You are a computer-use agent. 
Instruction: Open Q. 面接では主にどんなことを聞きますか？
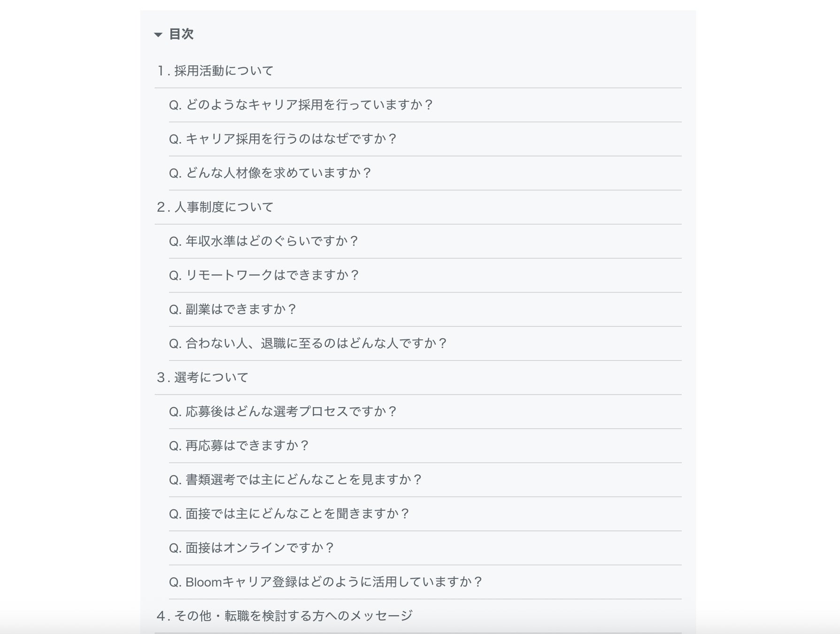tap(290, 514)
